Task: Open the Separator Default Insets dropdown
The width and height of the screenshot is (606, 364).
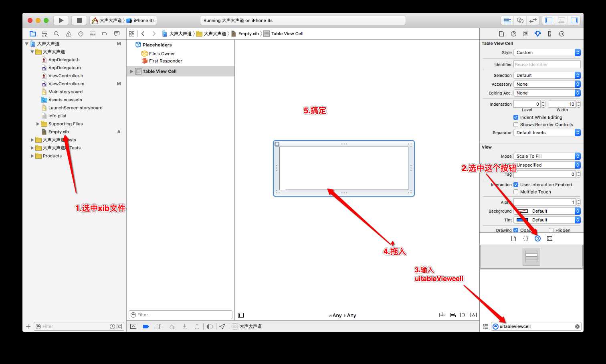Action: pyautogui.click(x=547, y=133)
